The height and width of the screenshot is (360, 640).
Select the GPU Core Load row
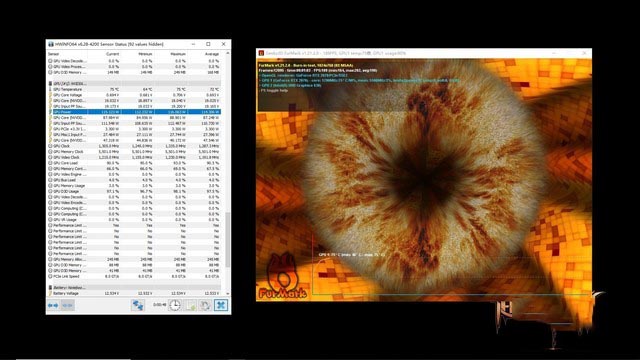[134, 163]
